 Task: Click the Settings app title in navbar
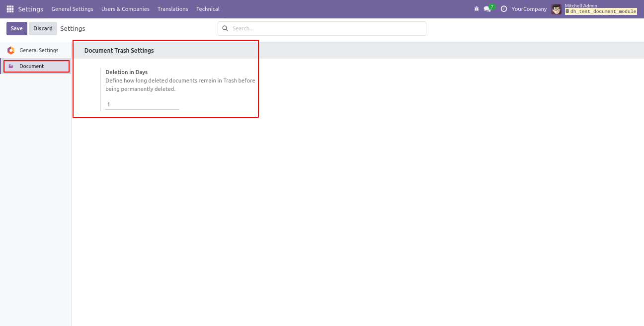30,9
